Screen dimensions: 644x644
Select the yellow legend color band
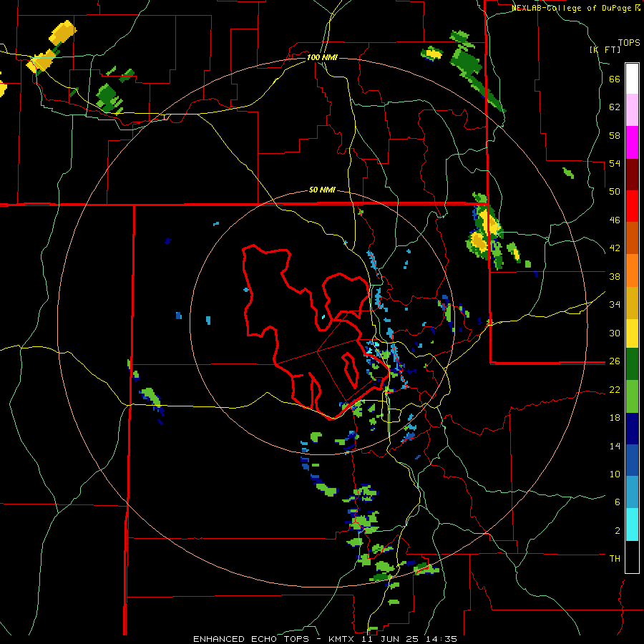[x=632, y=333]
